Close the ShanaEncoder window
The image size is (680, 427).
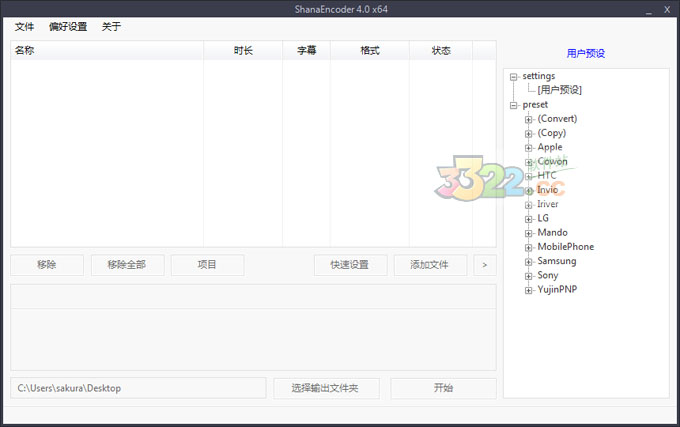point(667,10)
